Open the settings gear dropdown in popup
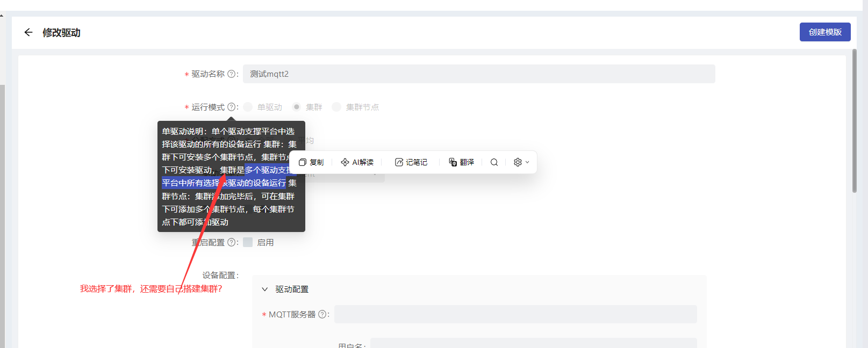 point(521,162)
